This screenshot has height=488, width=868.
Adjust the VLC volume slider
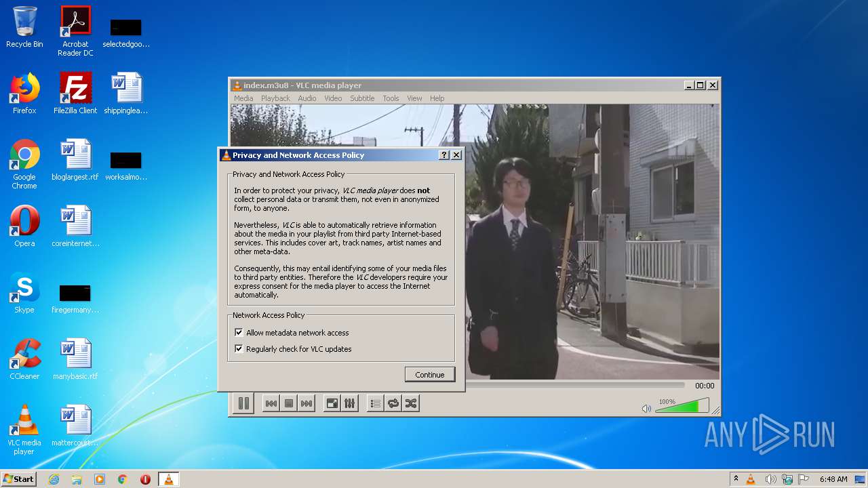click(x=682, y=406)
